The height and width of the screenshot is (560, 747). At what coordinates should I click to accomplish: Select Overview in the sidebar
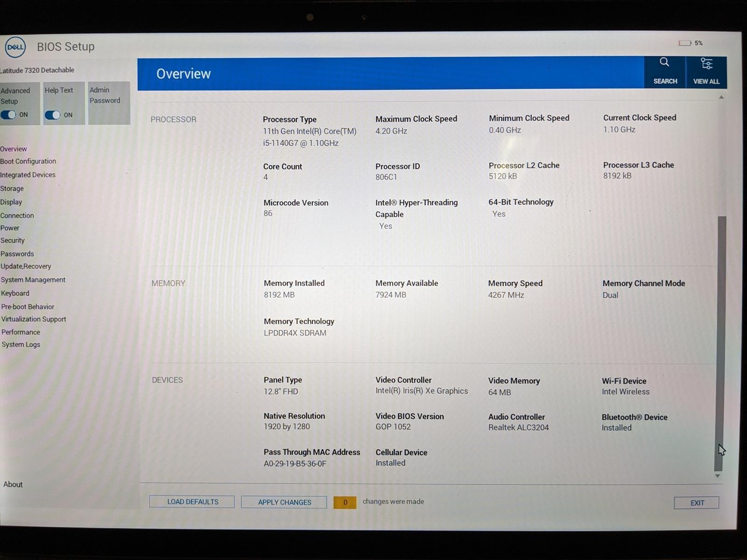pyautogui.click(x=14, y=149)
